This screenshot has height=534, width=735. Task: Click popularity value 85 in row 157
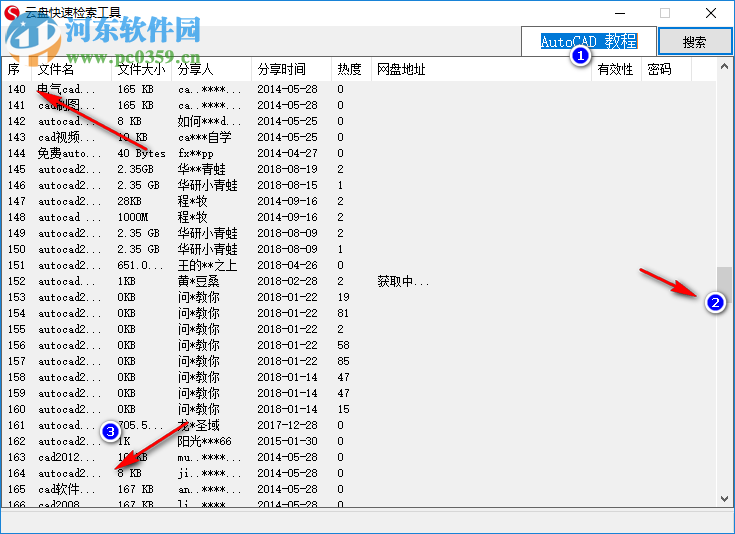(x=343, y=361)
